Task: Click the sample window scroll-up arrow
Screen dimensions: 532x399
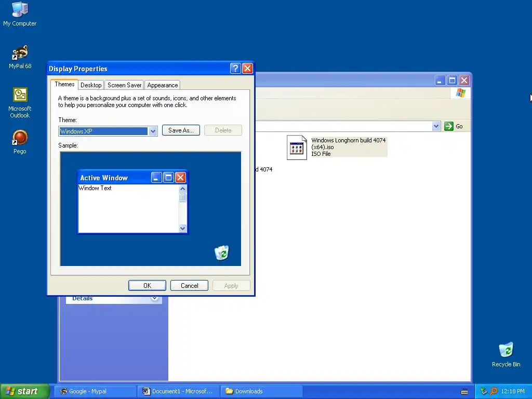Action: point(182,189)
